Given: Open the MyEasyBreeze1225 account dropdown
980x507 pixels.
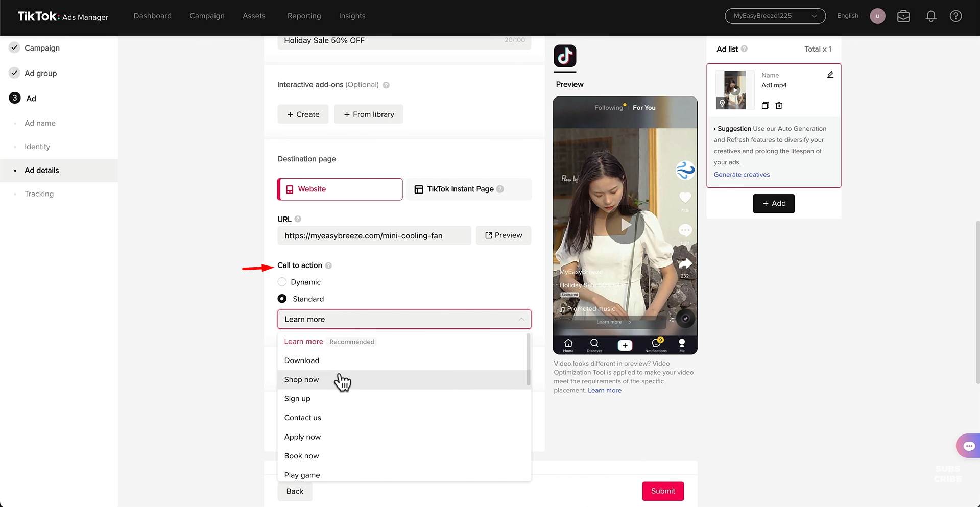Looking at the screenshot, I should pos(774,16).
